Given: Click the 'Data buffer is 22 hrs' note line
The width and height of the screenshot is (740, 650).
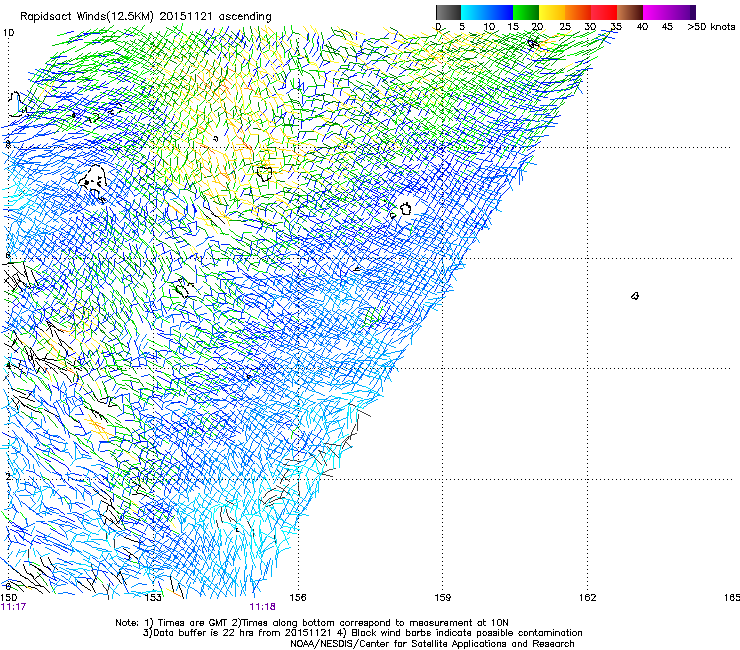Looking at the screenshot, I should [x=362, y=633].
